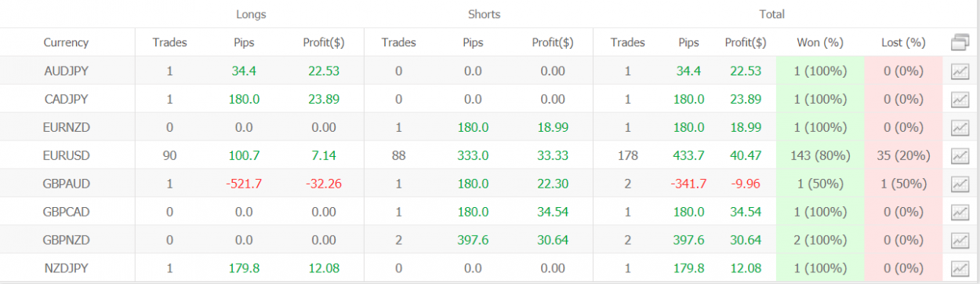Open the EURUSD row chart icon
The width and height of the screenshot is (980, 284).
click(x=960, y=156)
